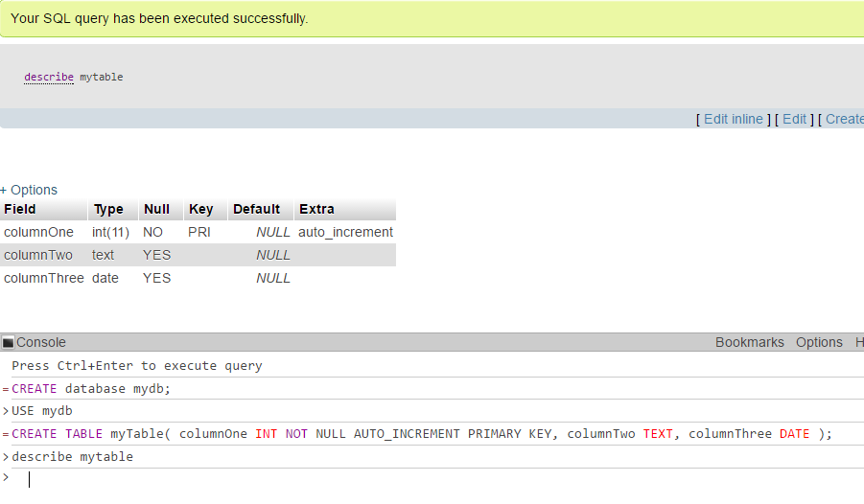The width and height of the screenshot is (864, 504).
Task: Expand the USE mydb entry chevron
Action: click(x=6, y=411)
